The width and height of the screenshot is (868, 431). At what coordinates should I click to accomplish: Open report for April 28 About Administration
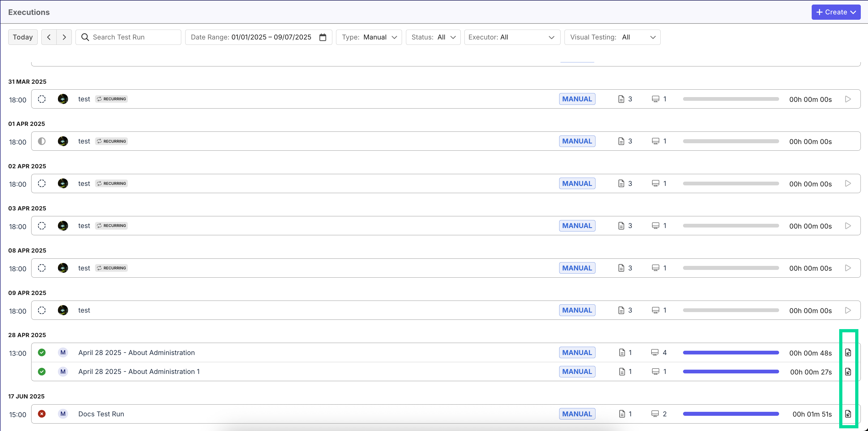(848, 353)
